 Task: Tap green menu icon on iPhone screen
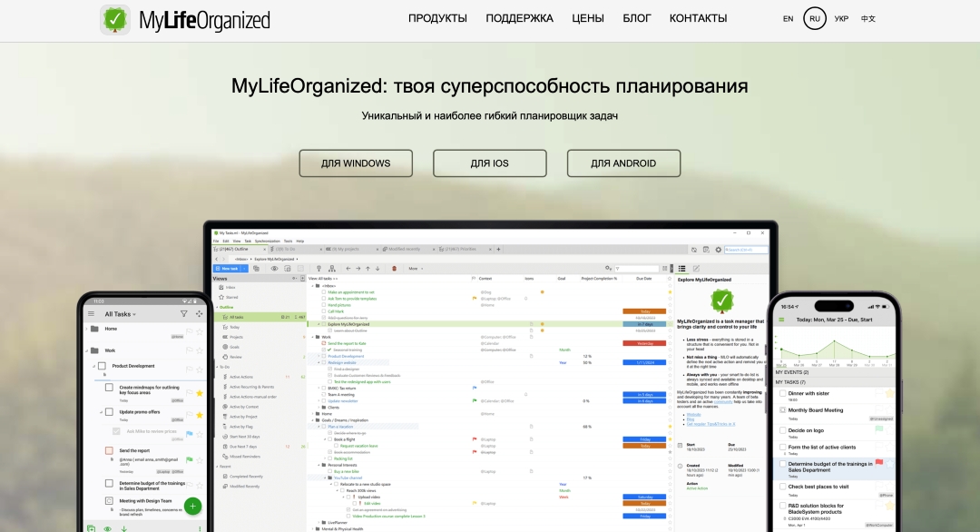[781, 320]
